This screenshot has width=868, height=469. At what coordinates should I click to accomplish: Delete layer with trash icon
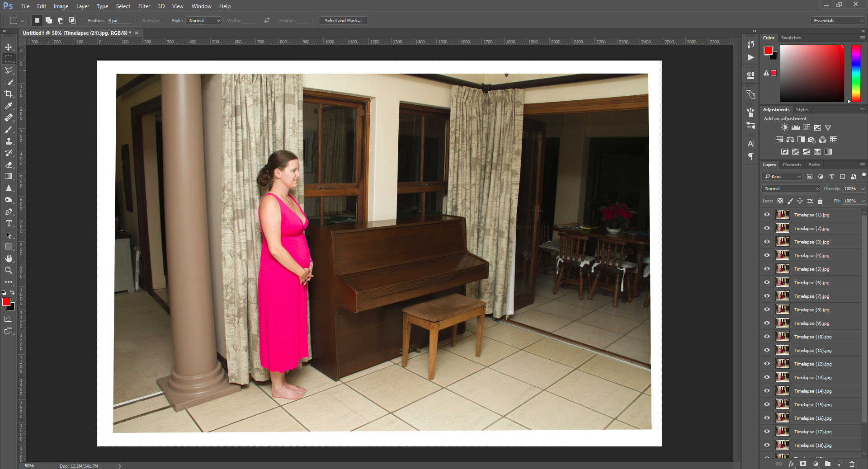(x=852, y=464)
